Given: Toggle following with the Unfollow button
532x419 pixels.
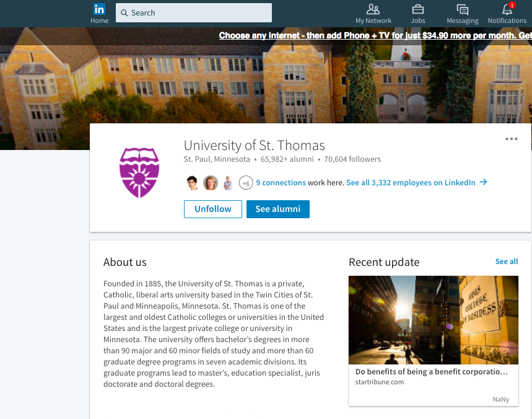Looking at the screenshot, I should click(212, 209).
